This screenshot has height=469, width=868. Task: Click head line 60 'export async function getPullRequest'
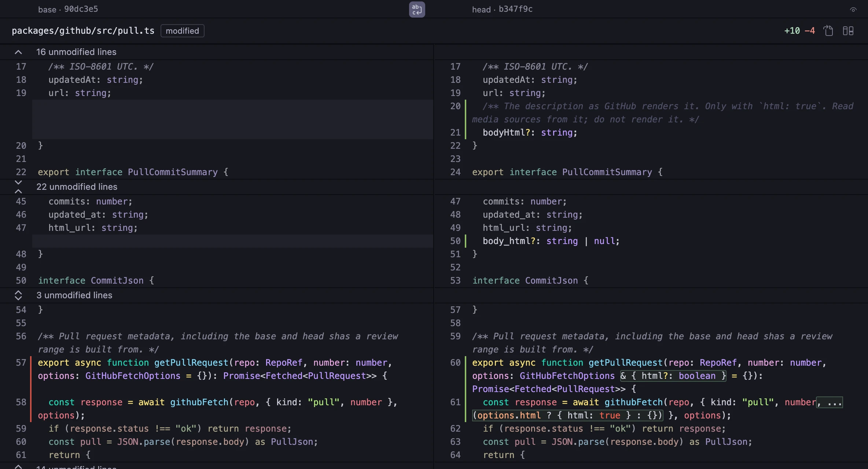tap(567, 363)
